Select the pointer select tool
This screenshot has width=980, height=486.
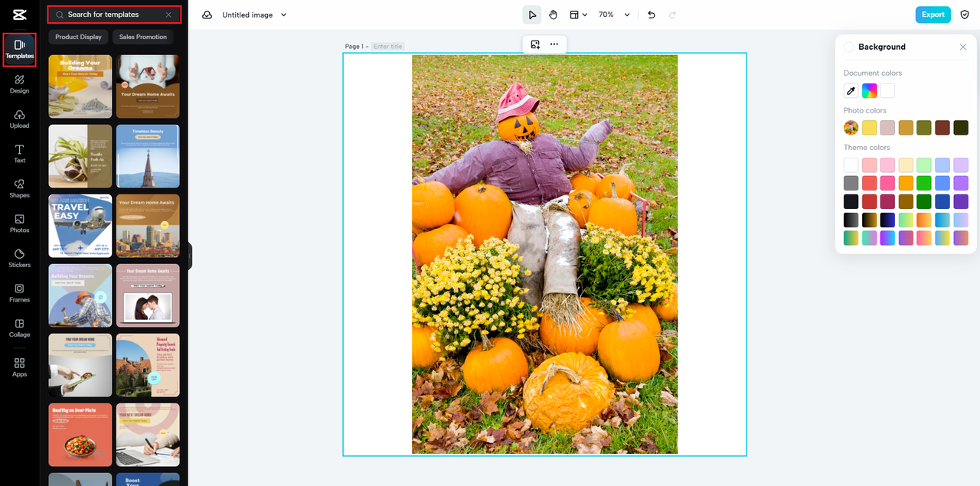click(532, 15)
